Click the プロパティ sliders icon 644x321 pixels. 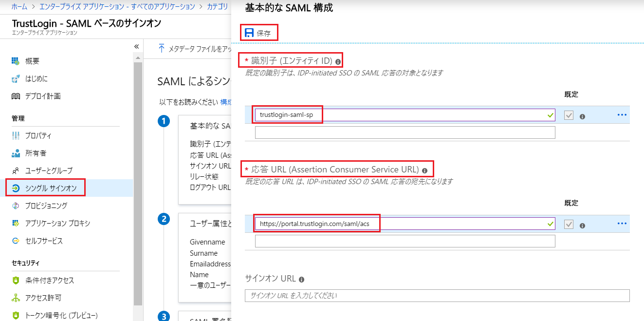pyautogui.click(x=16, y=135)
